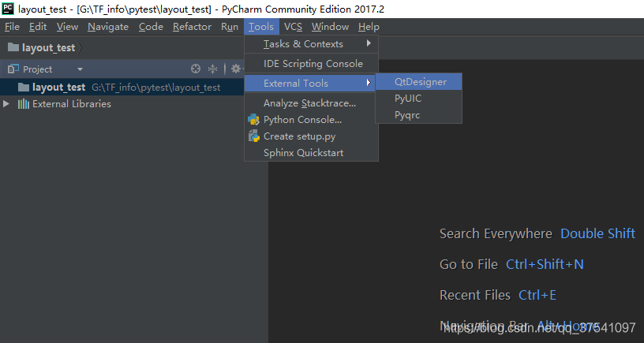Click the Project tool window icon
Screen dimensions: 644x343
13,69
